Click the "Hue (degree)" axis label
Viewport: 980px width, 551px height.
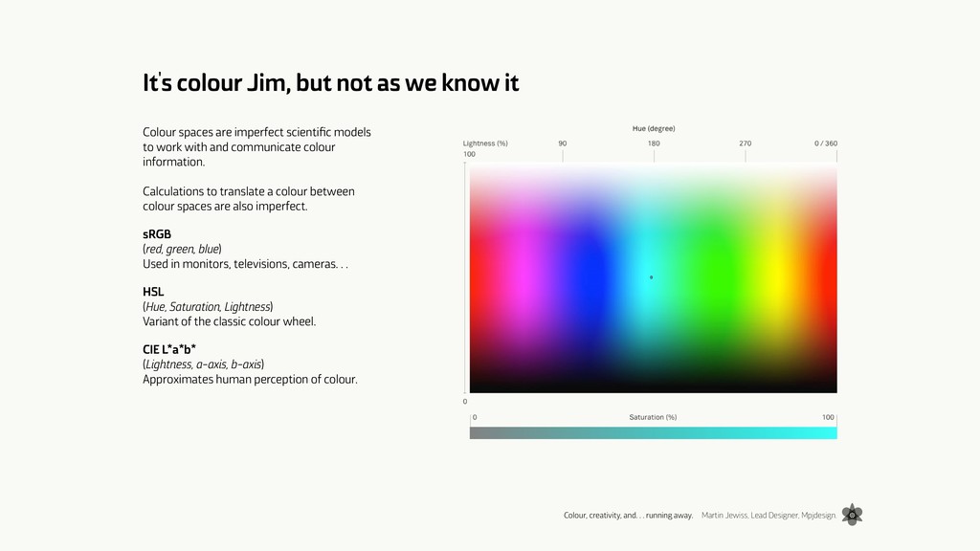coord(654,129)
